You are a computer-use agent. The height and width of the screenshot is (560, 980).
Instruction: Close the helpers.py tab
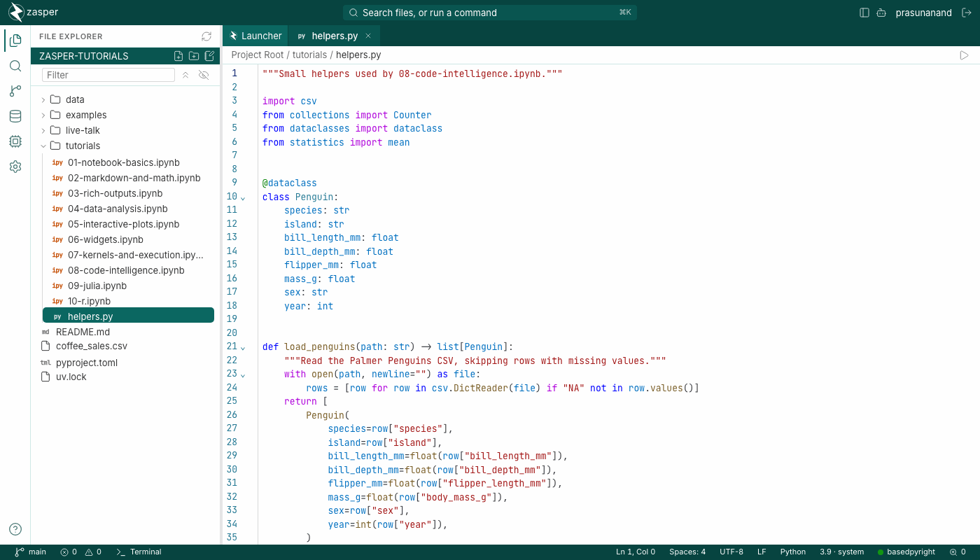tap(368, 36)
